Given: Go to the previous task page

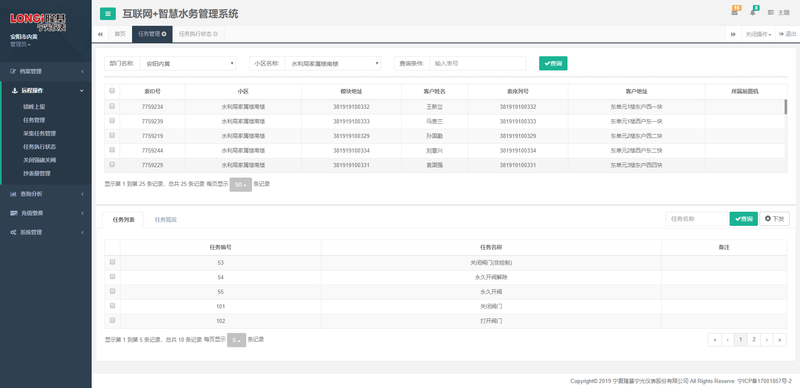Looking at the screenshot, I should point(728,340).
